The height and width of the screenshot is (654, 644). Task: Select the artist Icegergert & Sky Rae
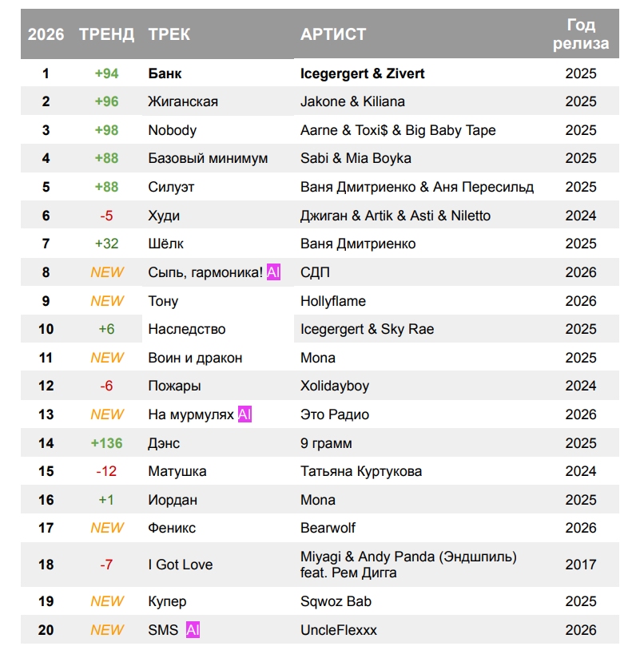click(368, 329)
